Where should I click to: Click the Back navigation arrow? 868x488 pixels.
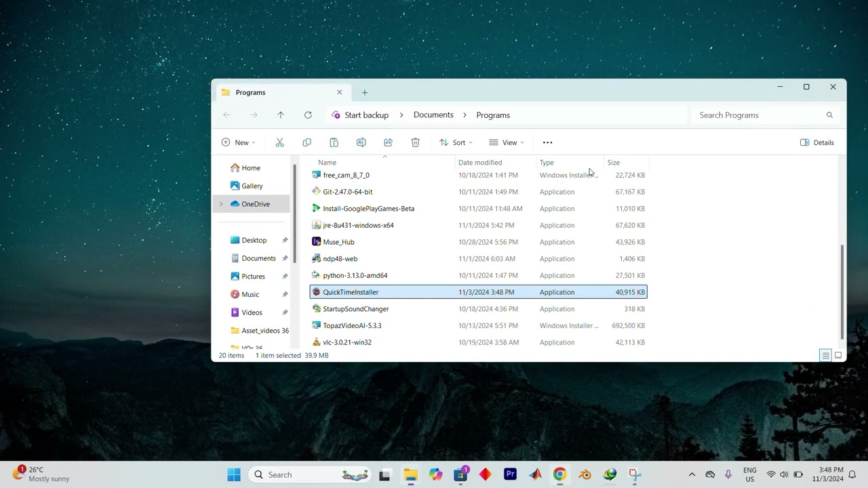[226, 115]
